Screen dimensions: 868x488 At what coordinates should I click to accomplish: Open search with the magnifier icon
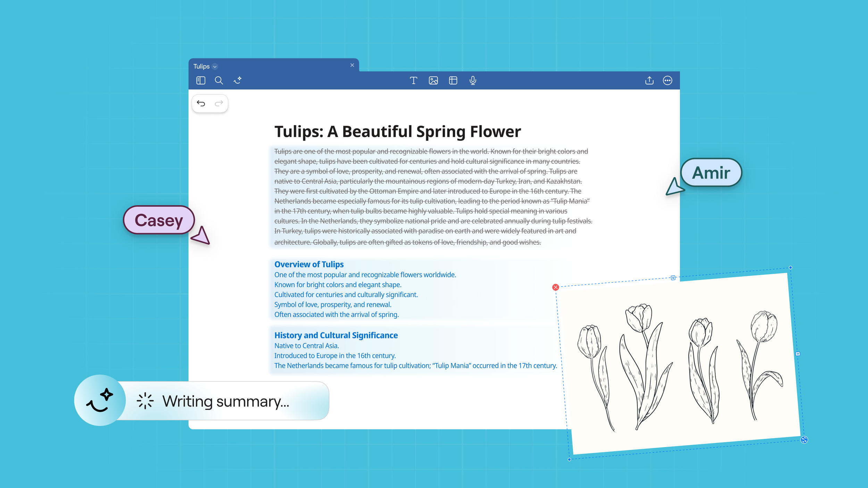coord(219,81)
